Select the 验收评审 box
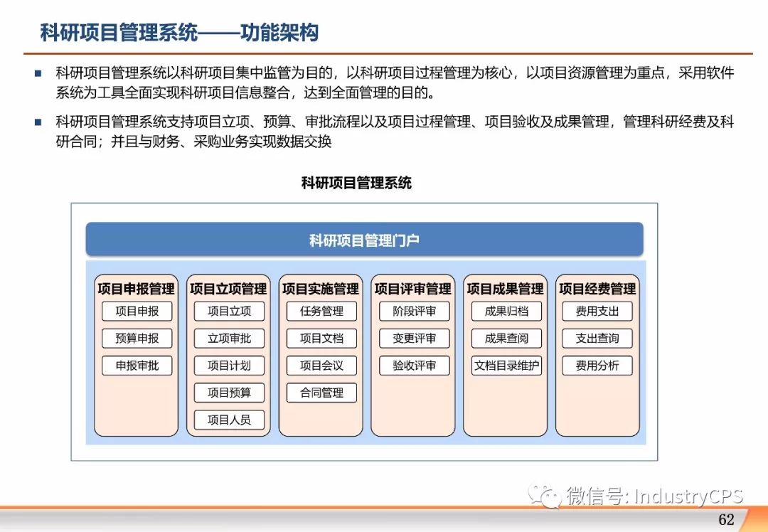768x532 pixels. point(414,366)
